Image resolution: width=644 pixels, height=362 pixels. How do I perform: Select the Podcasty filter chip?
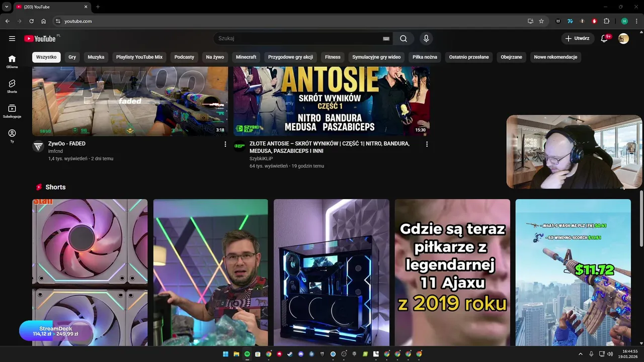click(x=184, y=57)
